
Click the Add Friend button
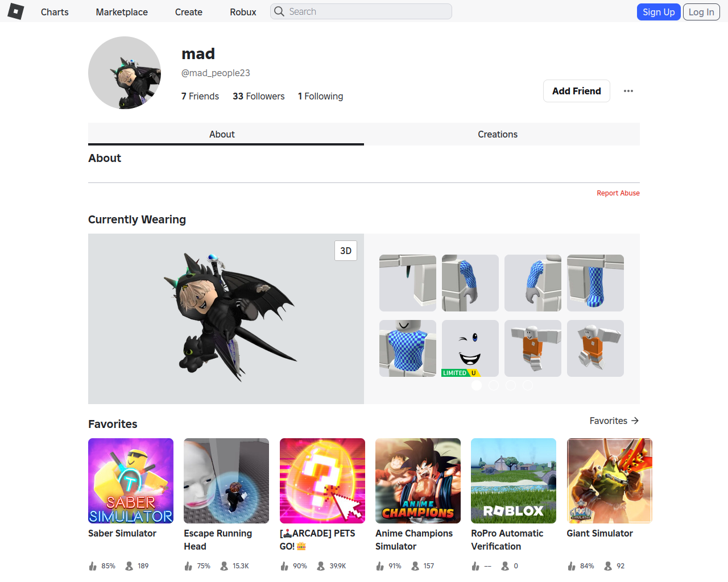[x=577, y=91]
